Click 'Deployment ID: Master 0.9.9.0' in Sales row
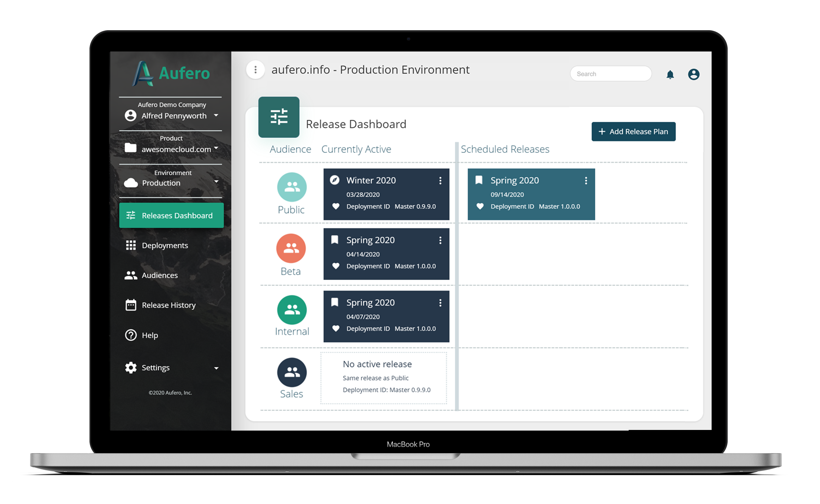820x504 pixels. (387, 390)
